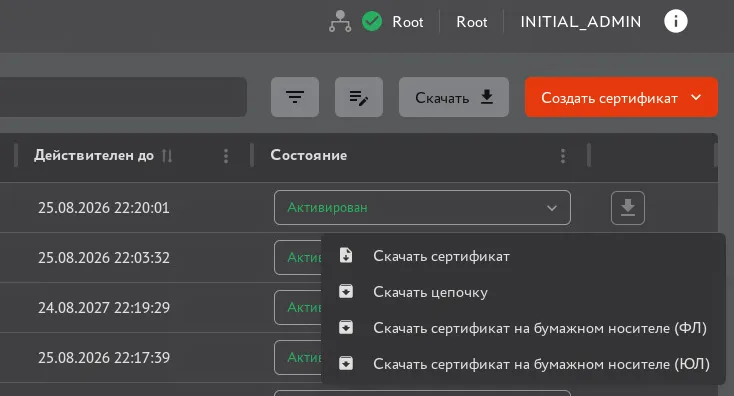The image size is (734, 396).
Task: Open the info icon in header
Action: pos(675,22)
